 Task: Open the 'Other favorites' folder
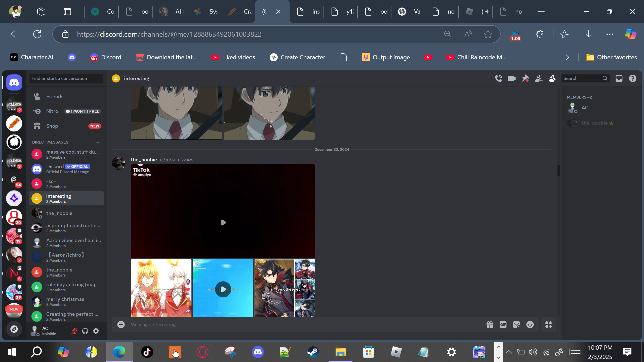[612, 57]
